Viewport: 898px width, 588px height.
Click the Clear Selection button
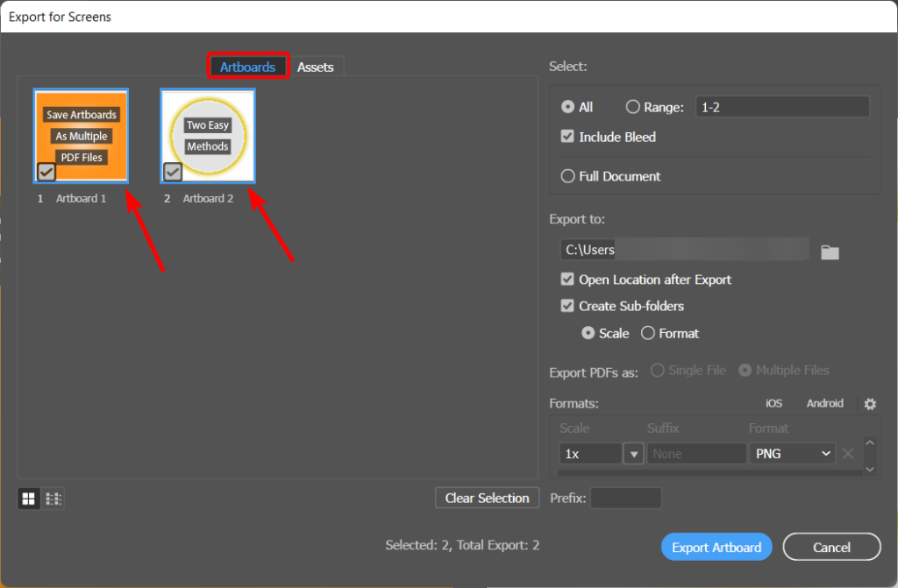click(487, 498)
